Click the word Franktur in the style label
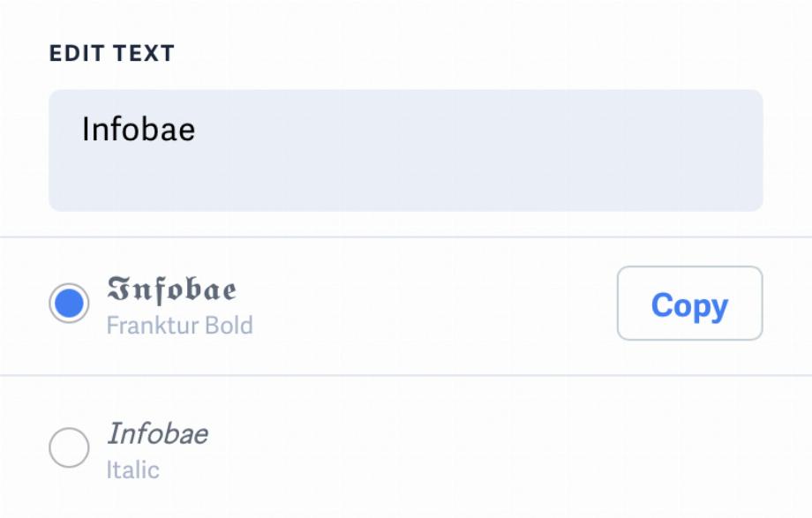The height and width of the screenshot is (518, 812). (x=154, y=326)
